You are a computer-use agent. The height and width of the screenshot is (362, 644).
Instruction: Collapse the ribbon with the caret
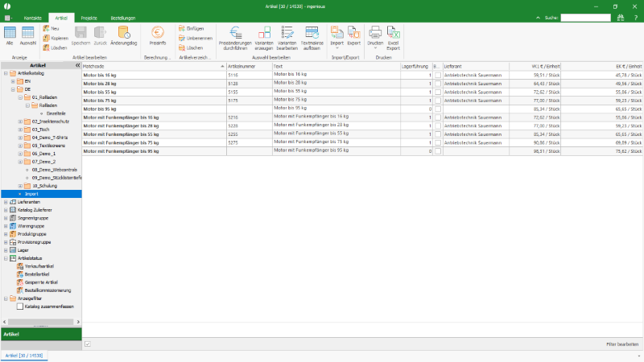click(538, 18)
